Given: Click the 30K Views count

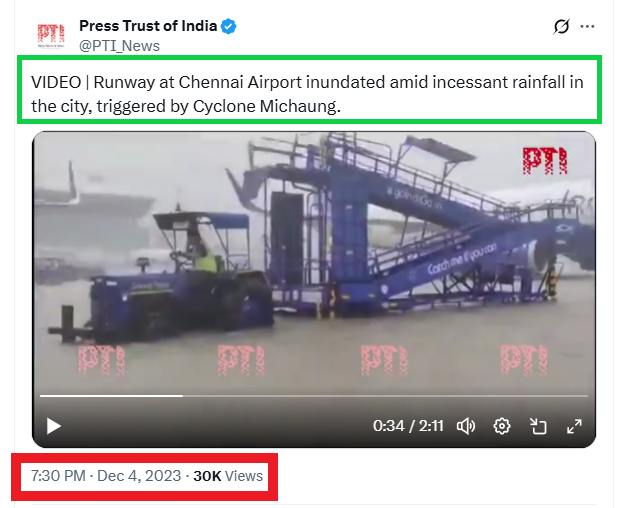Looking at the screenshot, I should click(x=228, y=476).
